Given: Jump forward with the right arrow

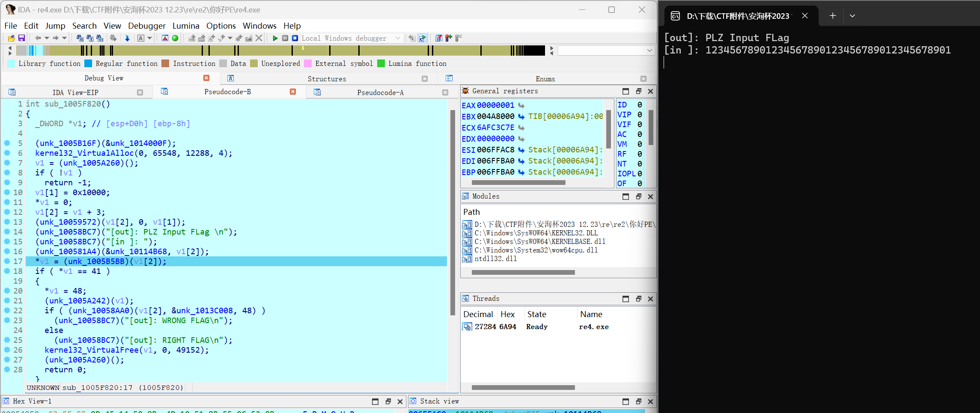Looking at the screenshot, I should [x=56, y=38].
